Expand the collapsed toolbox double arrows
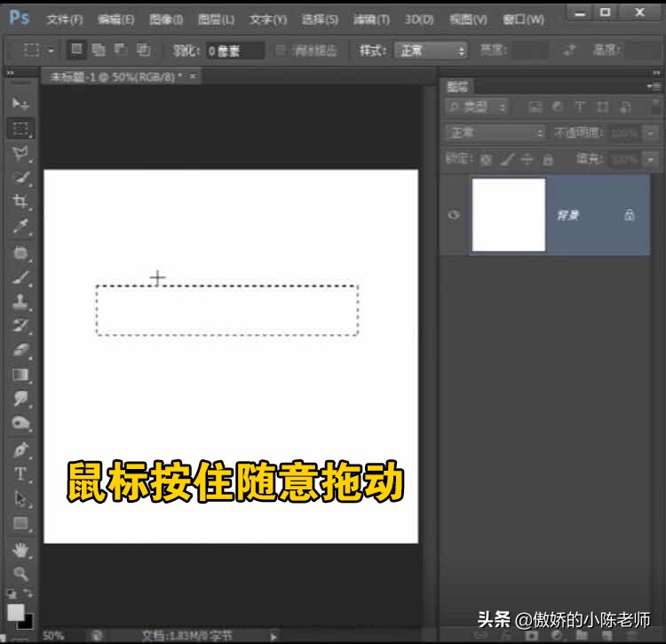 pos(10,73)
